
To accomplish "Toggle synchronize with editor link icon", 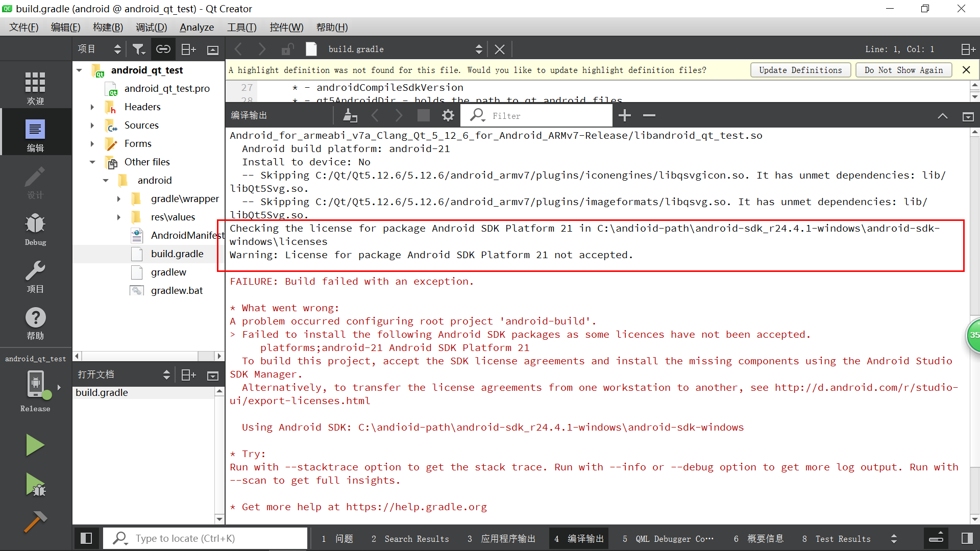I will click(x=163, y=49).
